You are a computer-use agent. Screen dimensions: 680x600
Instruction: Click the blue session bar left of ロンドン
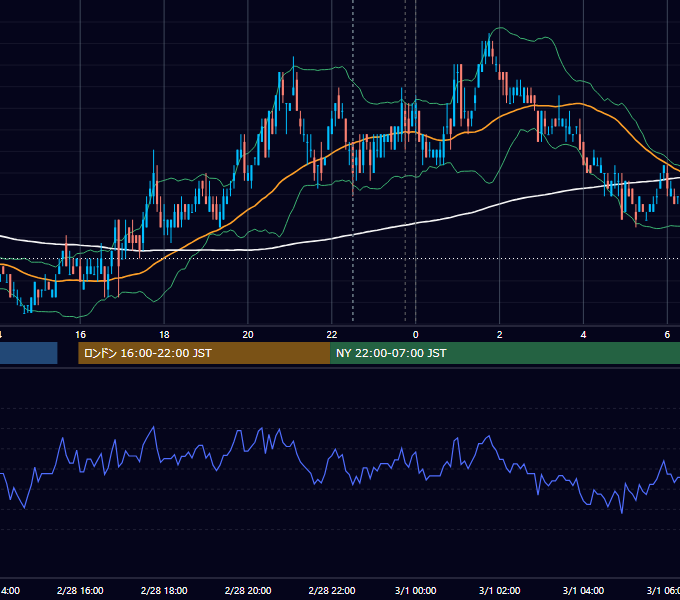click(29, 353)
